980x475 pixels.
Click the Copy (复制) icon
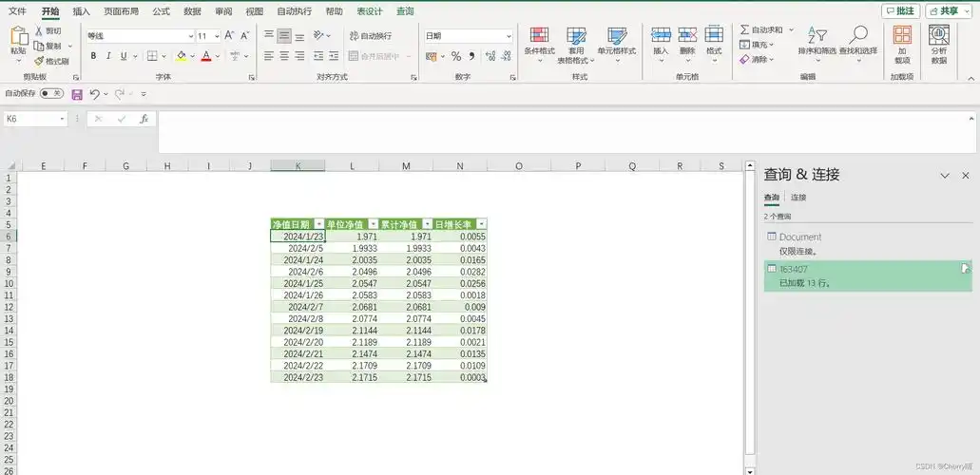pos(39,46)
